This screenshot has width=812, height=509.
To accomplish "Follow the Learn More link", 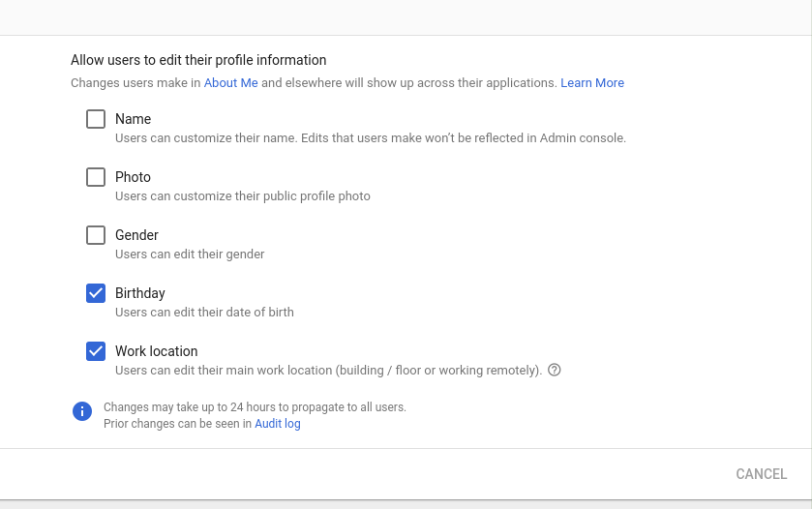I will (x=591, y=83).
